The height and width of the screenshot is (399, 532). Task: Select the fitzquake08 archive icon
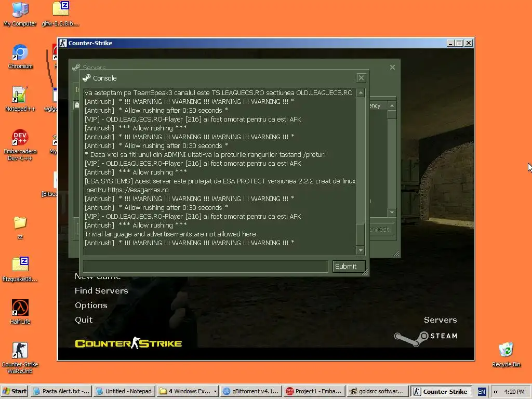click(20, 270)
